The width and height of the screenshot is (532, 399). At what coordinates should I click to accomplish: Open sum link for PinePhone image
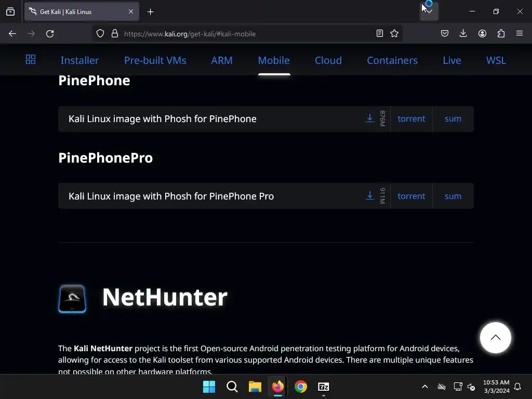coord(453,119)
